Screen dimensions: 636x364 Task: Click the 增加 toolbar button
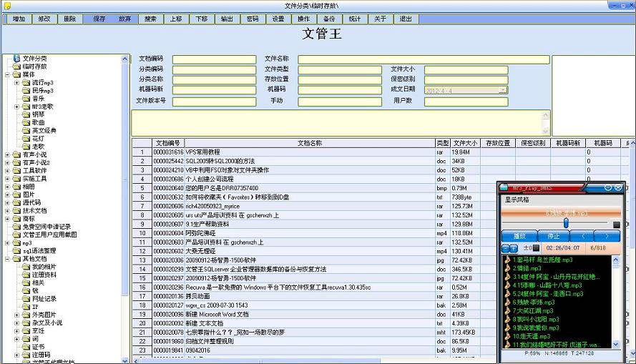[19, 19]
